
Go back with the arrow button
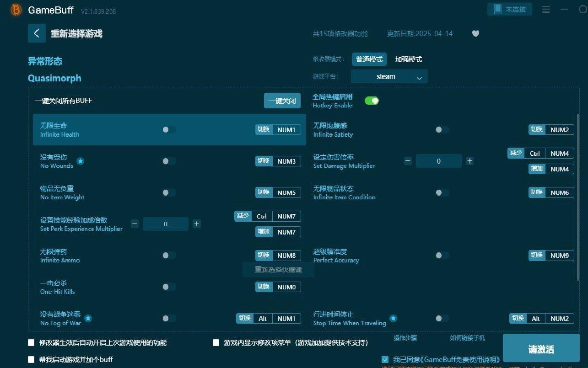pos(37,33)
